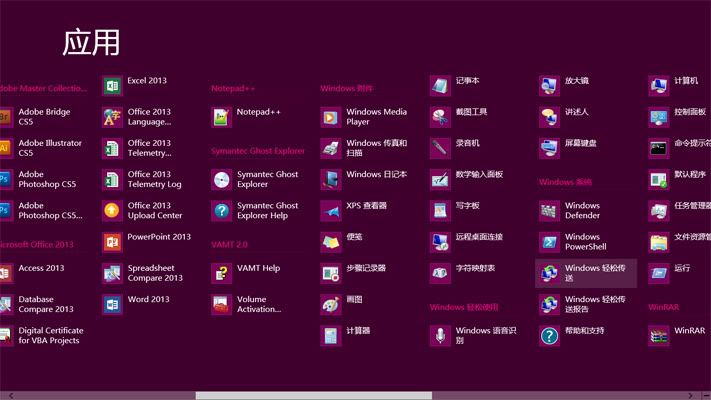Open Digital Certificate for VBA Projects
711x400 pixels.
point(42,336)
